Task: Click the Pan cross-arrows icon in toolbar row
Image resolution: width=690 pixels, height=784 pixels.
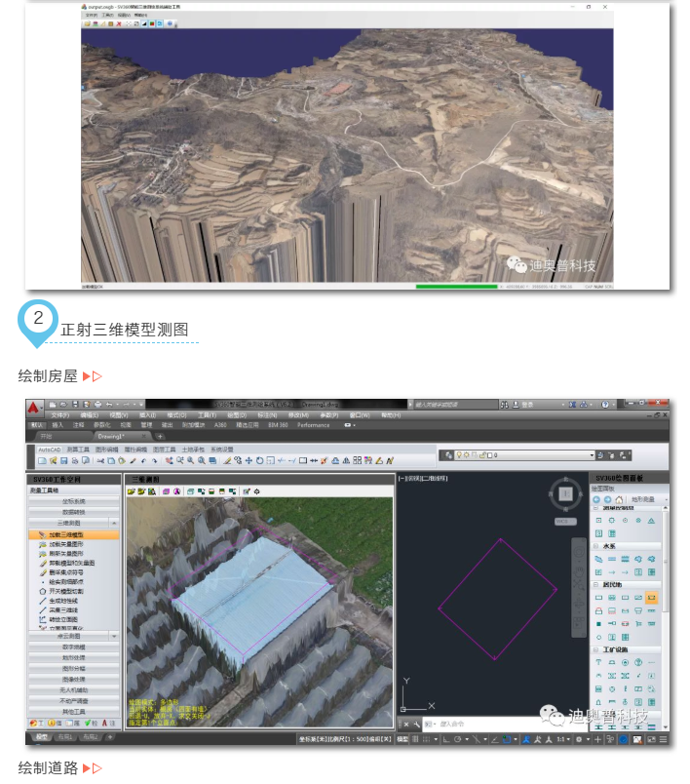Action: pos(249,461)
